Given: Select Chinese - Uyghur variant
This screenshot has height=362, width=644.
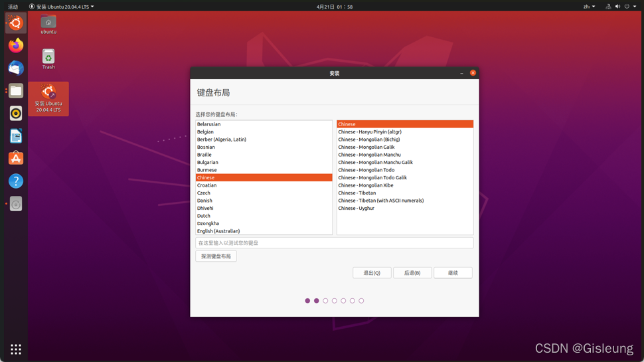Looking at the screenshot, I should point(405,208).
